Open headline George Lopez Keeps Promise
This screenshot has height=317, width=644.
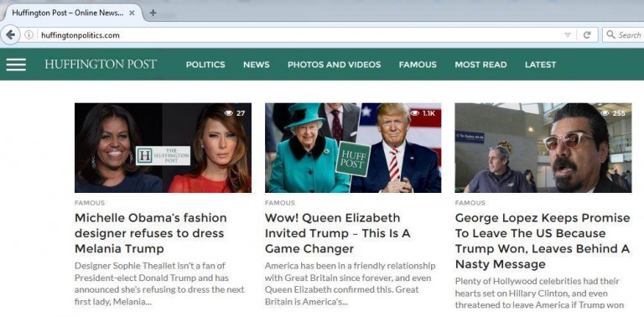(x=543, y=241)
